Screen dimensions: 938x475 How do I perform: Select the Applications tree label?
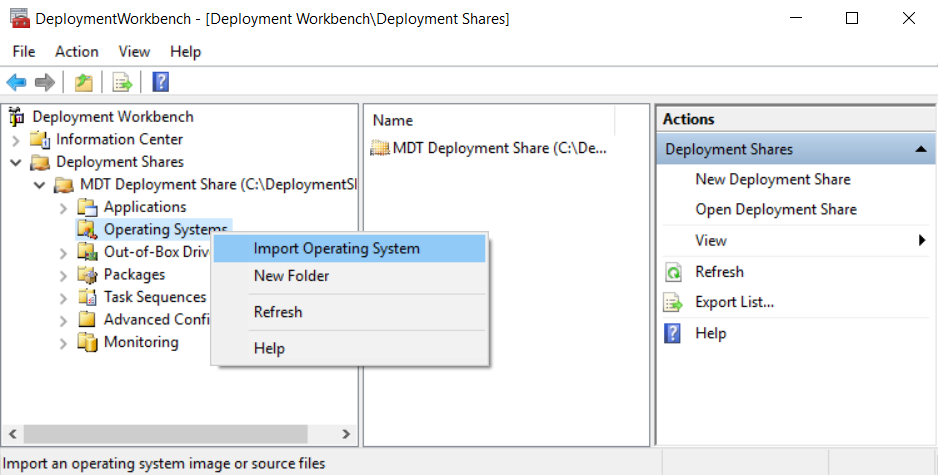[145, 207]
